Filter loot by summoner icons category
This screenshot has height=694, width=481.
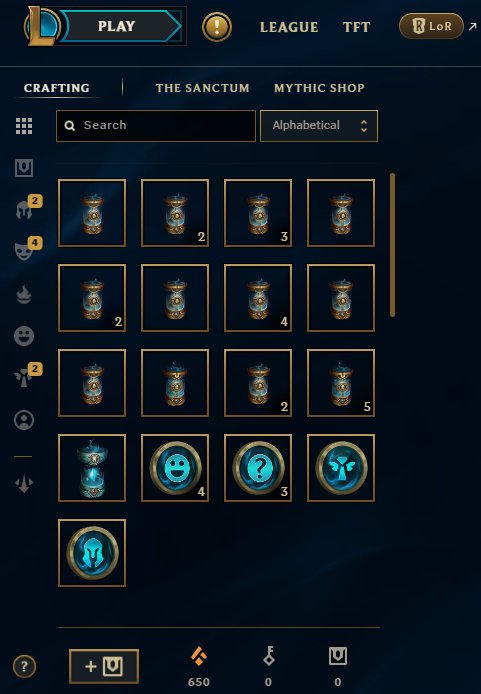[x=24, y=420]
